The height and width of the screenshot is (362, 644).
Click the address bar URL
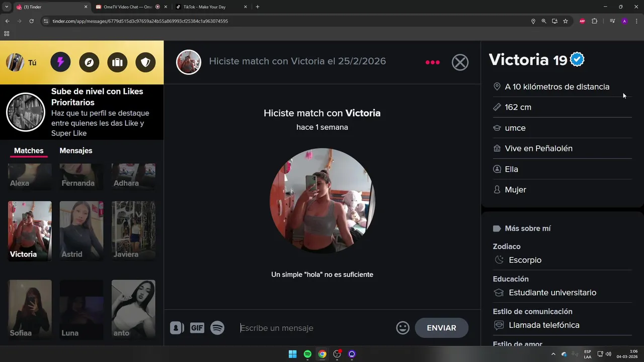[140, 21]
